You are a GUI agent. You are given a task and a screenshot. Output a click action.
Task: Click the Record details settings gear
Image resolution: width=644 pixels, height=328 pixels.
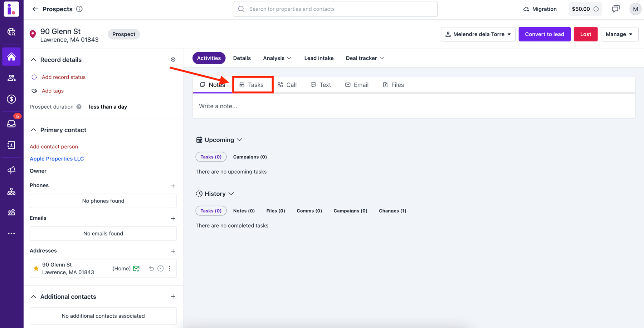tap(173, 60)
